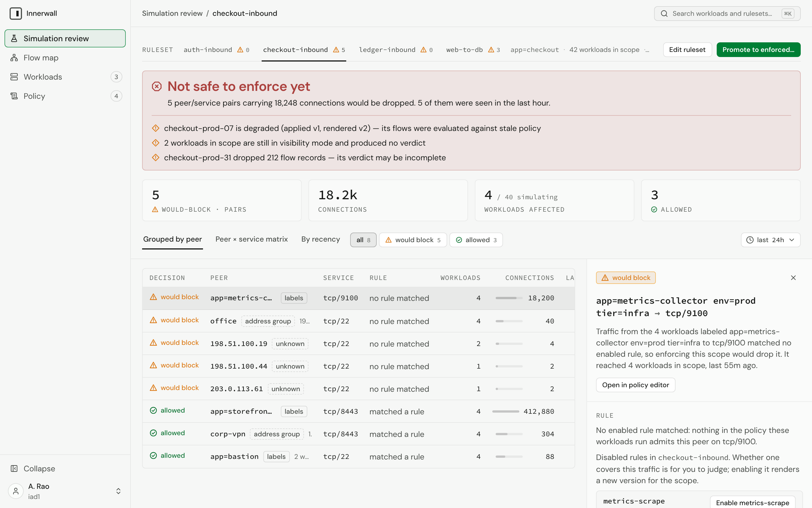The height and width of the screenshot is (508, 812).
Task: Toggle the 'all 8' filter chip
Action: [363, 240]
